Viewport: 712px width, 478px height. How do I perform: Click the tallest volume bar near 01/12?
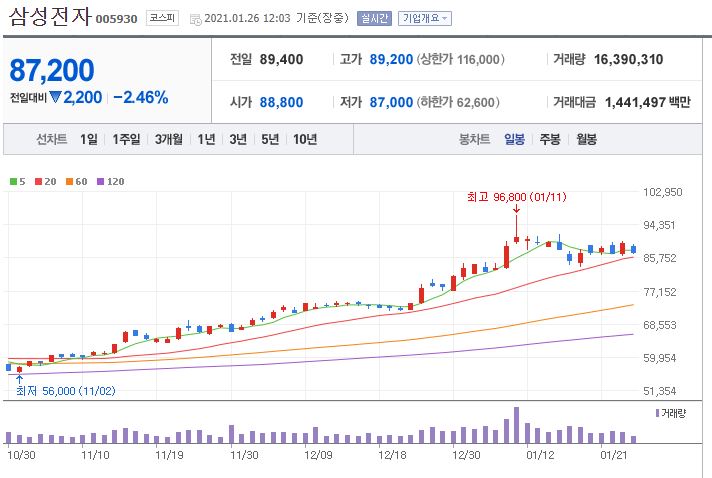(x=516, y=425)
